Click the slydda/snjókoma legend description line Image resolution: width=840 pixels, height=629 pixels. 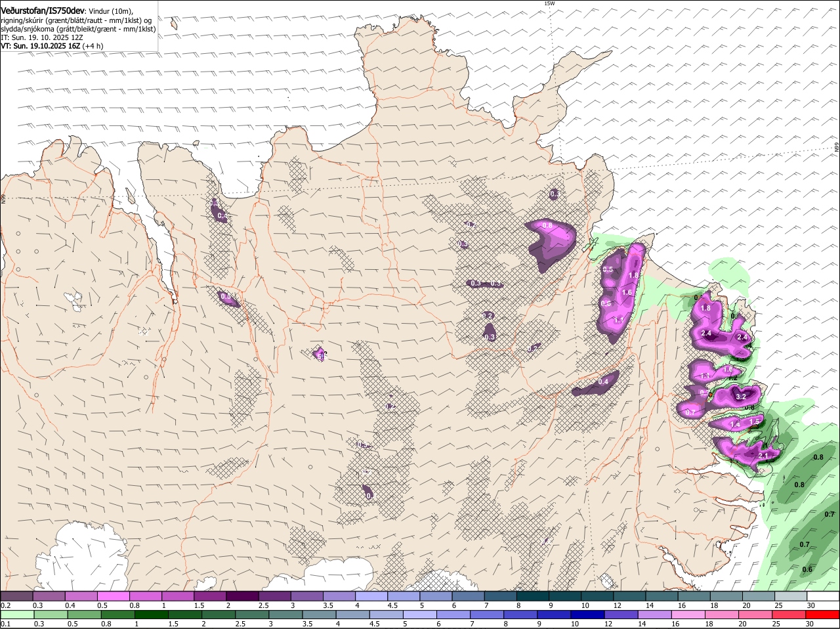pos(78,29)
